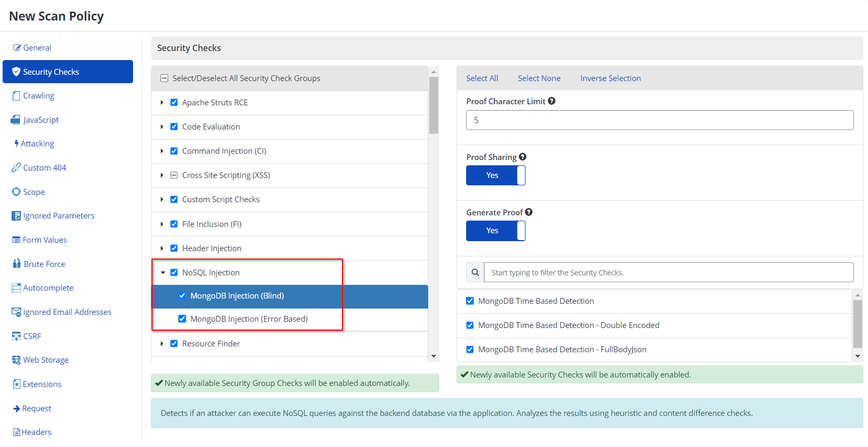Expand the Cross Site Scripting (XSS) group

[162, 175]
